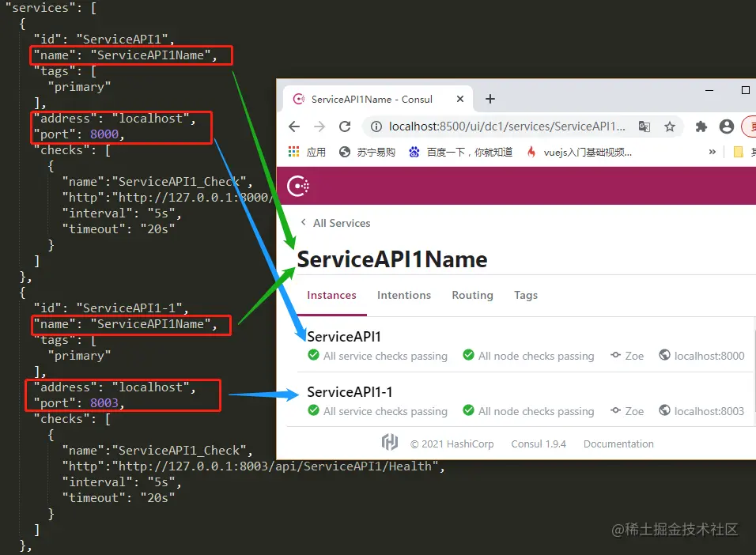Open the ServiceAPI1-1 instance
Screen dimensions: 756x555
coord(350,392)
